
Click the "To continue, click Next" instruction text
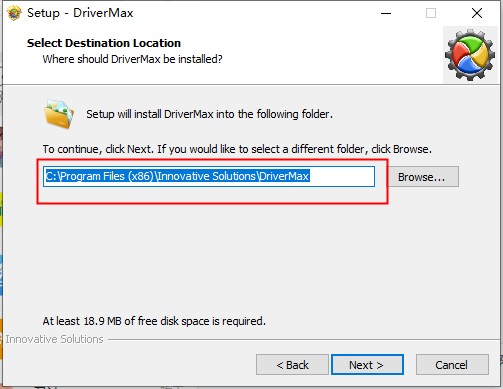tap(237, 149)
